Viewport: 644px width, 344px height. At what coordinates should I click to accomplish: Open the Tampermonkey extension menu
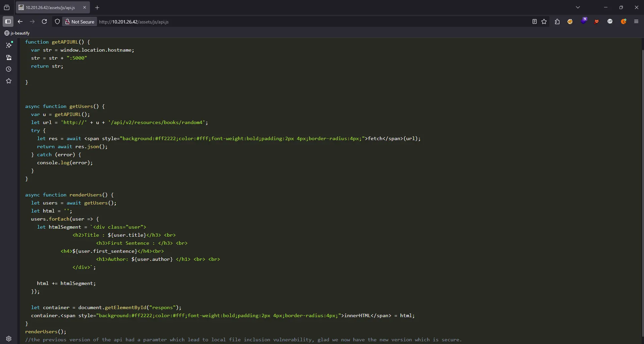coord(570,21)
